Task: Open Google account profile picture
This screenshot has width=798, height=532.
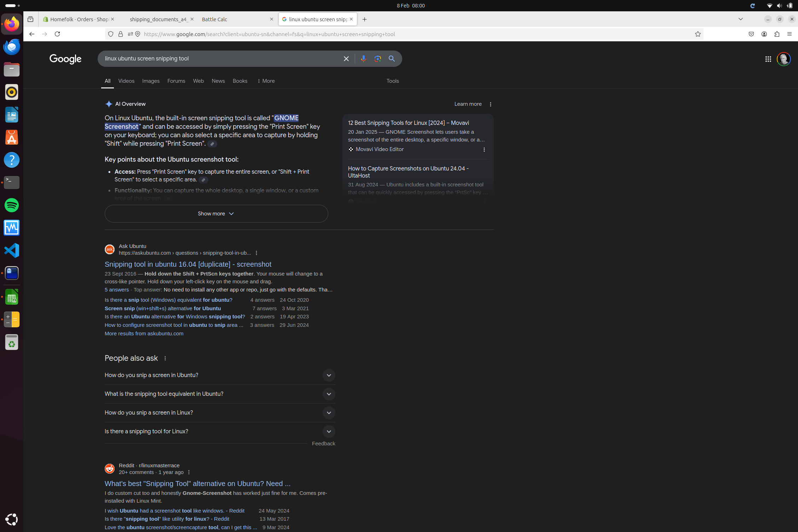Action: [783, 59]
